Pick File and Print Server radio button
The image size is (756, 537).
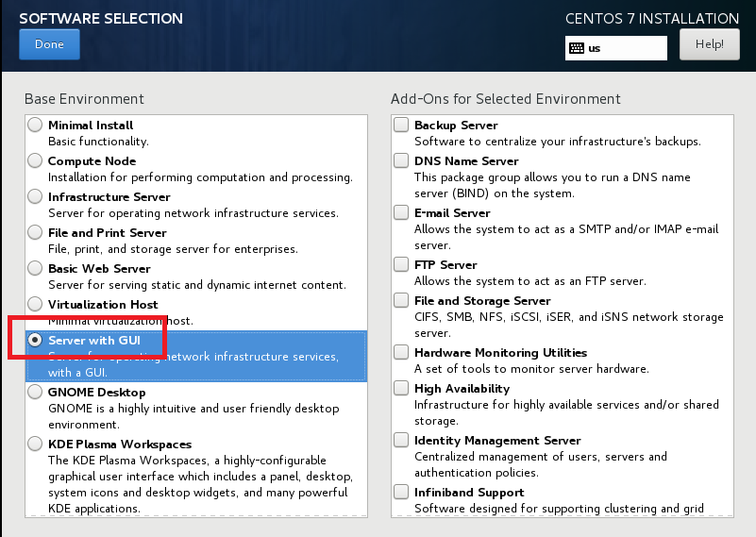tap(35, 232)
